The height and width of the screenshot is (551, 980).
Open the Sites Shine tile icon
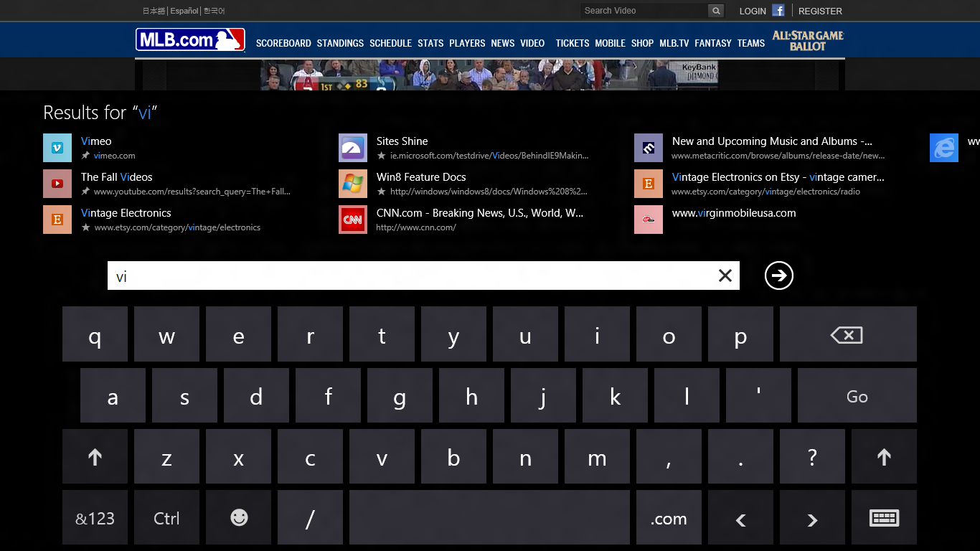[353, 148]
